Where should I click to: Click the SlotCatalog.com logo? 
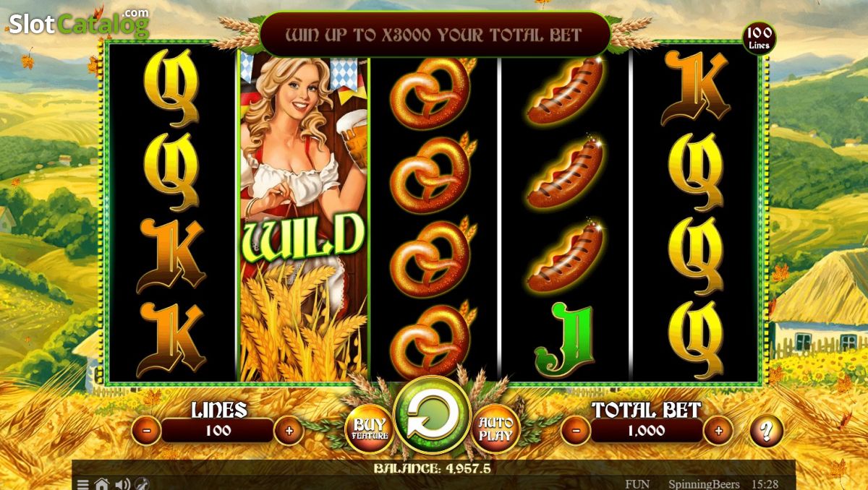click(x=78, y=23)
